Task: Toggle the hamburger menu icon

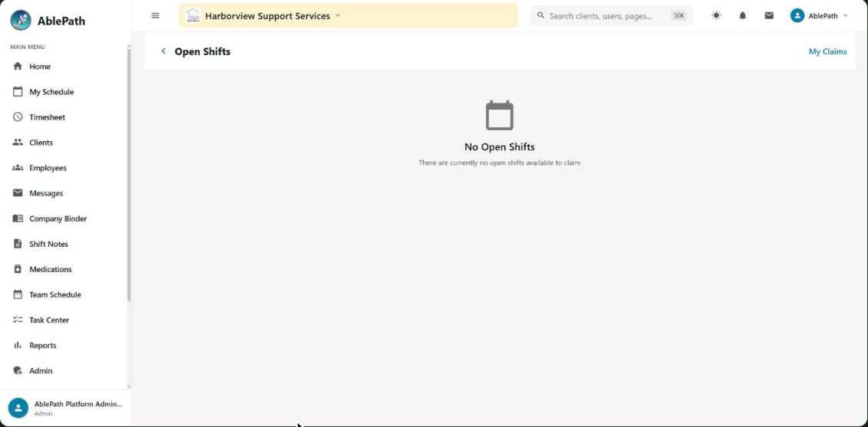Action: pos(156,15)
